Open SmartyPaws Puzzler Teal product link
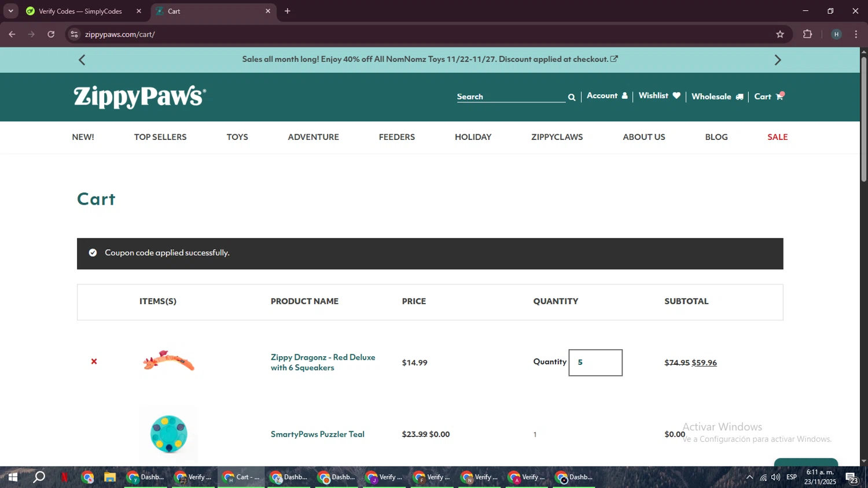This screenshot has height=488, width=868. point(318,434)
